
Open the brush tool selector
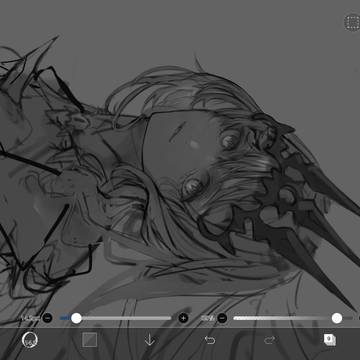click(30, 340)
